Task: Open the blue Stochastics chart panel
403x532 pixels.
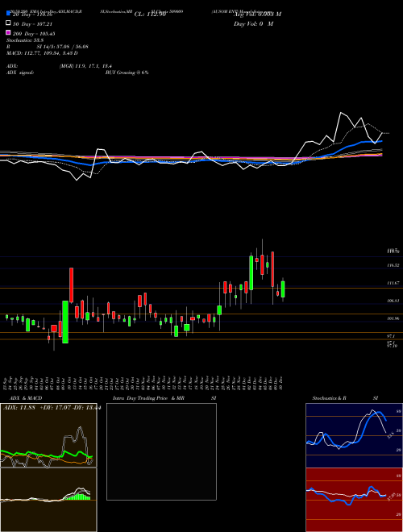Action: (354, 435)
